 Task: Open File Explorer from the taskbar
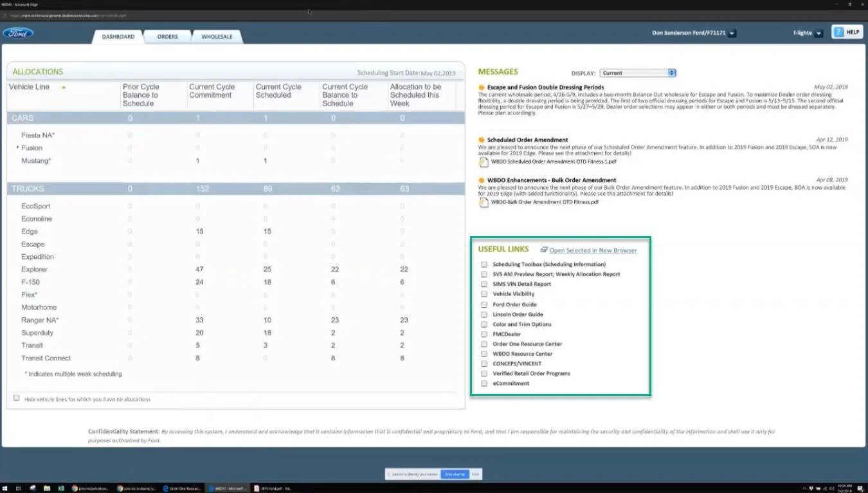pos(47,488)
